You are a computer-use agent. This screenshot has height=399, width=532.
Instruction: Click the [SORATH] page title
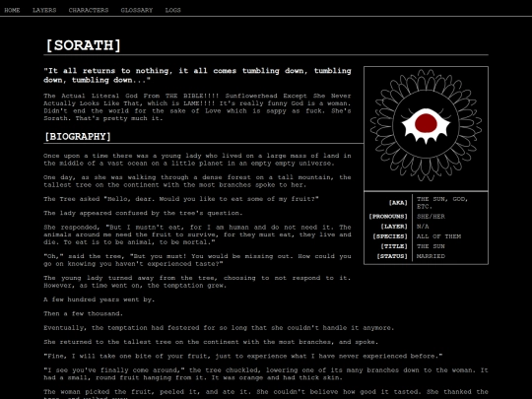[x=83, y=45]
